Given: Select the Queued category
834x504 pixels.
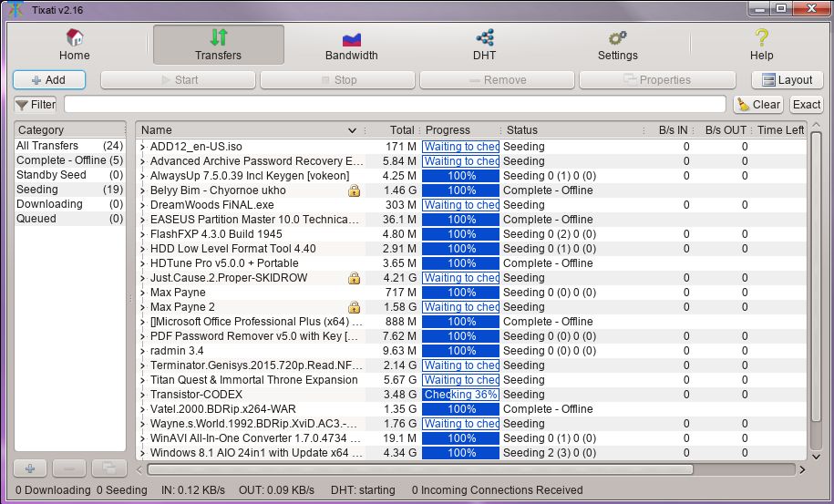Looking at the screenshot, I should pos(69,219).
